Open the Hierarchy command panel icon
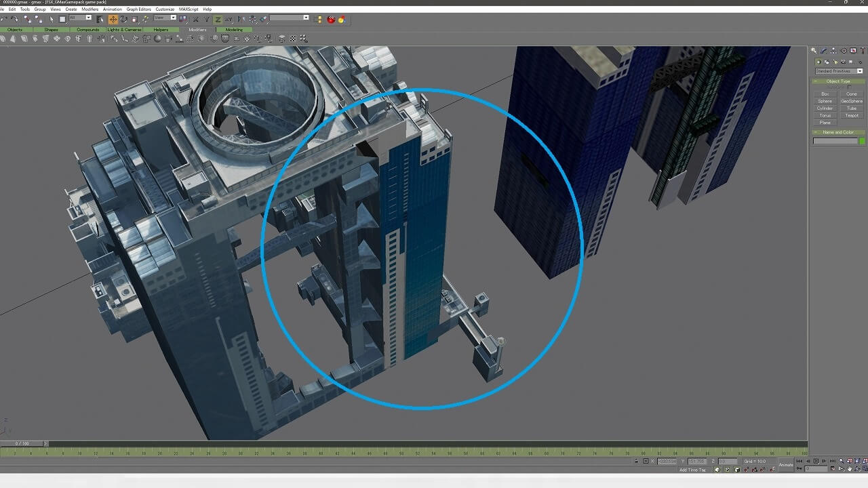The image size is (868, 488). pyautogui.click(x=833, y=51)
